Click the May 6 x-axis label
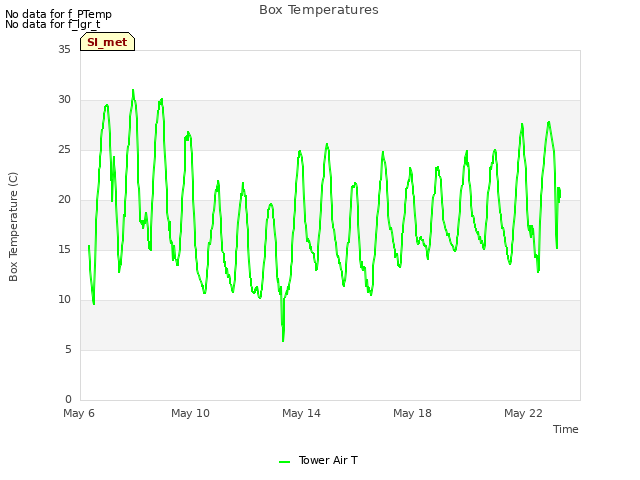This screenshot has height=480, width=640. coord(79,413)
